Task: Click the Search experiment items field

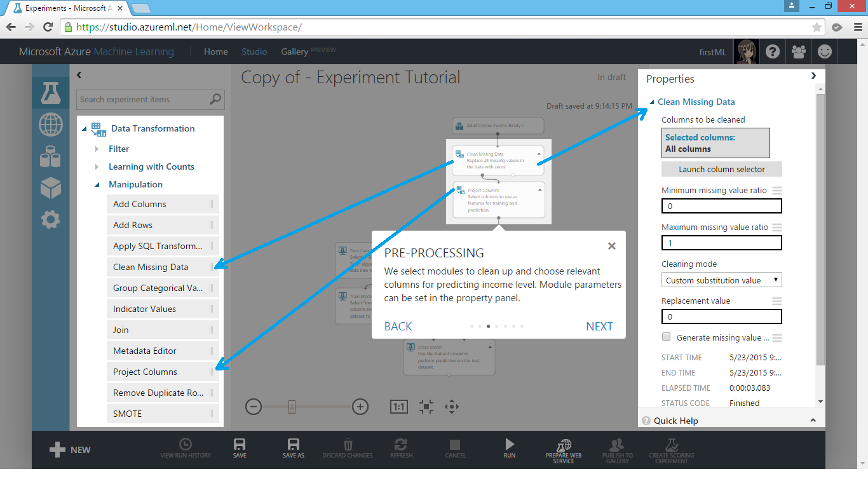Action: (x=151, y=99)
